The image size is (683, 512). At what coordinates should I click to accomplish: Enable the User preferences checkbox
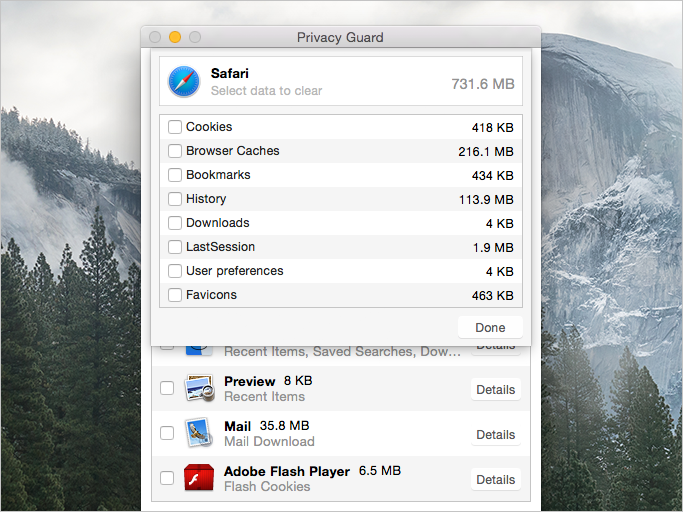(x=175, y=271)
